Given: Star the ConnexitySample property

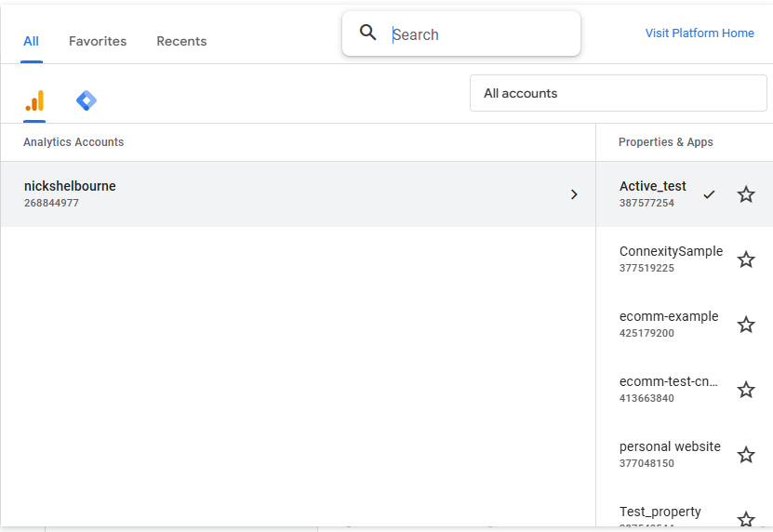Looking at the screenshot, I should 746,259.
